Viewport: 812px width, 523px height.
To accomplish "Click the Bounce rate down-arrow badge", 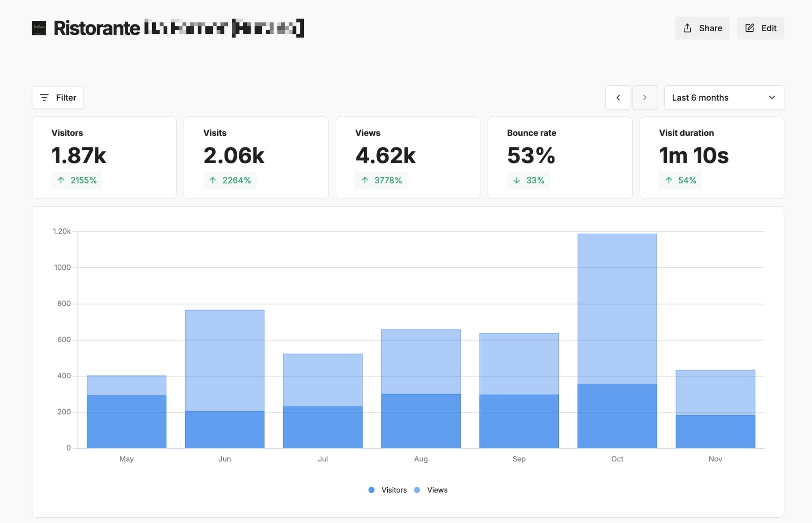I will click(x=528, y=180).
